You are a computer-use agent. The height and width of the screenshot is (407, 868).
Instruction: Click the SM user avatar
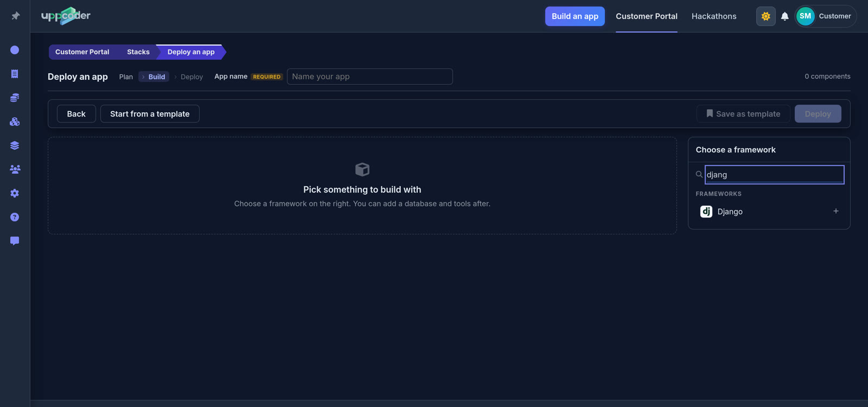(x=805, y=16)
